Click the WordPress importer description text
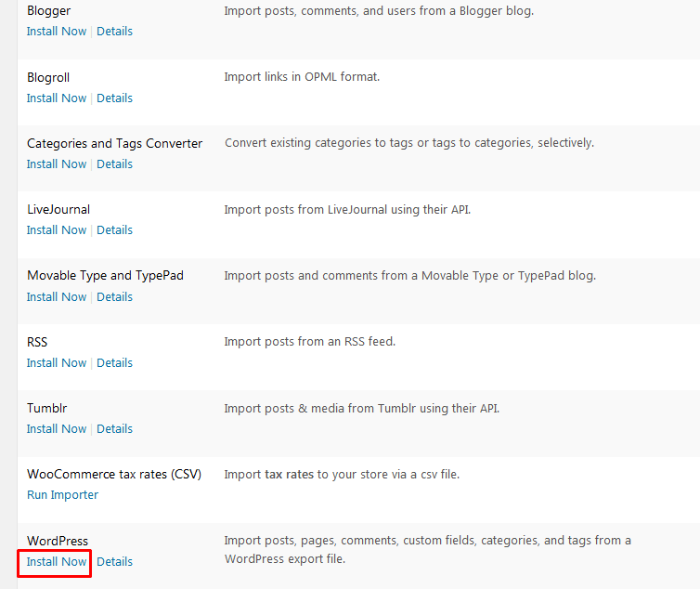 pos(427,550)
